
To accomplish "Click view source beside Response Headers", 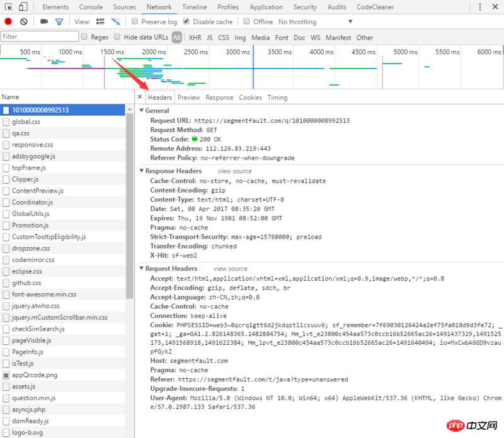I will coord(234,171).
